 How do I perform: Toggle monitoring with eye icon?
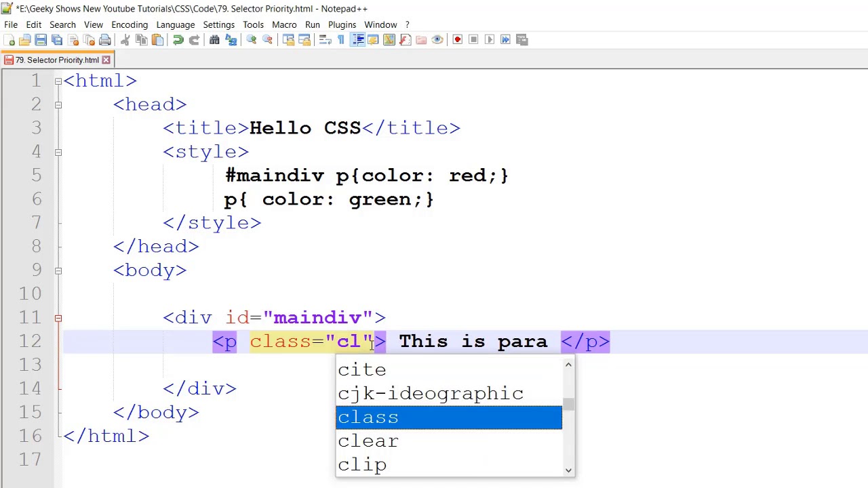point(437,40)
